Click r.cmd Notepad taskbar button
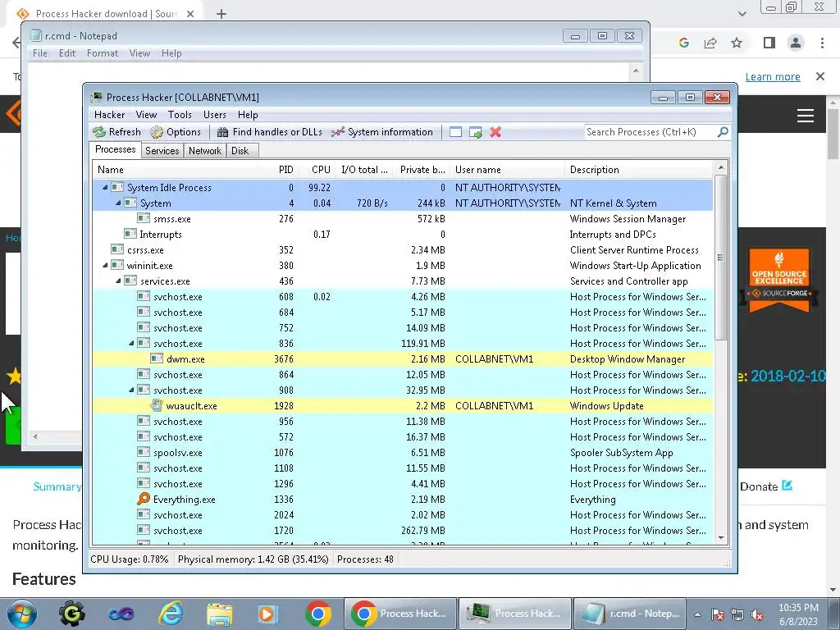 [629, 614]
